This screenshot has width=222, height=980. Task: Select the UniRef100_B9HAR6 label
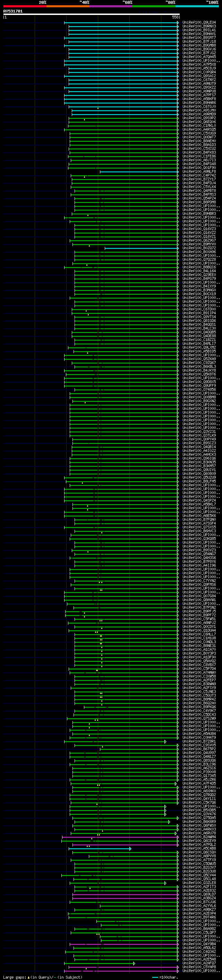[199, 103]
